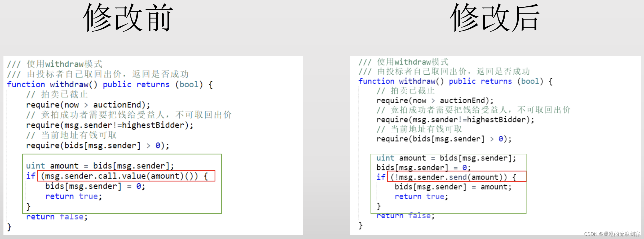Click 'require(msg.sender!=highestBidder);' in right panel

click(x=455, y=120)
